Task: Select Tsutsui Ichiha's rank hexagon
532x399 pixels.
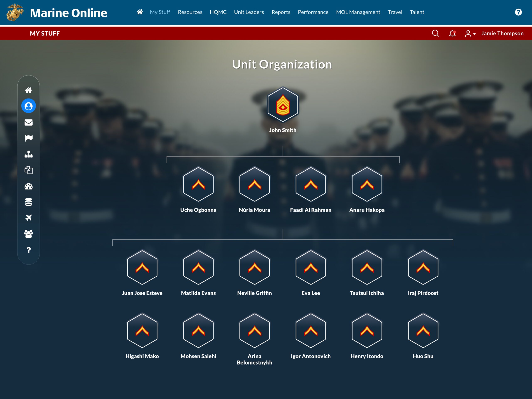Action: [367, 267]
